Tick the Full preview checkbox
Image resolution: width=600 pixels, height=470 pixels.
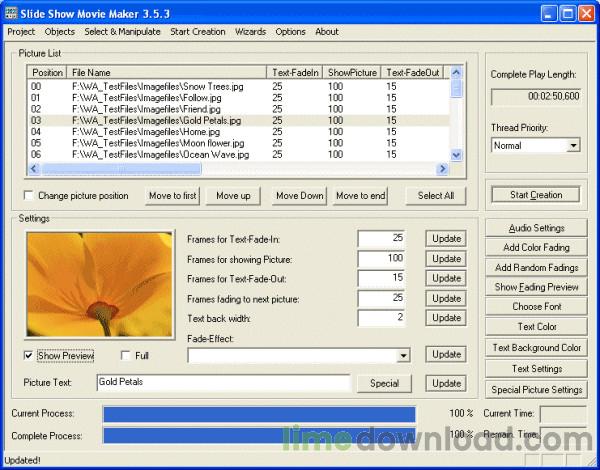click(126, 355)
